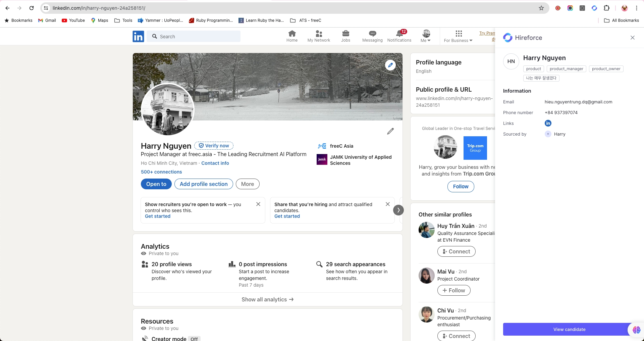Click the profile intro edit pencil
The height and width of the screenshot is (341, 644).
pos(390,131)
